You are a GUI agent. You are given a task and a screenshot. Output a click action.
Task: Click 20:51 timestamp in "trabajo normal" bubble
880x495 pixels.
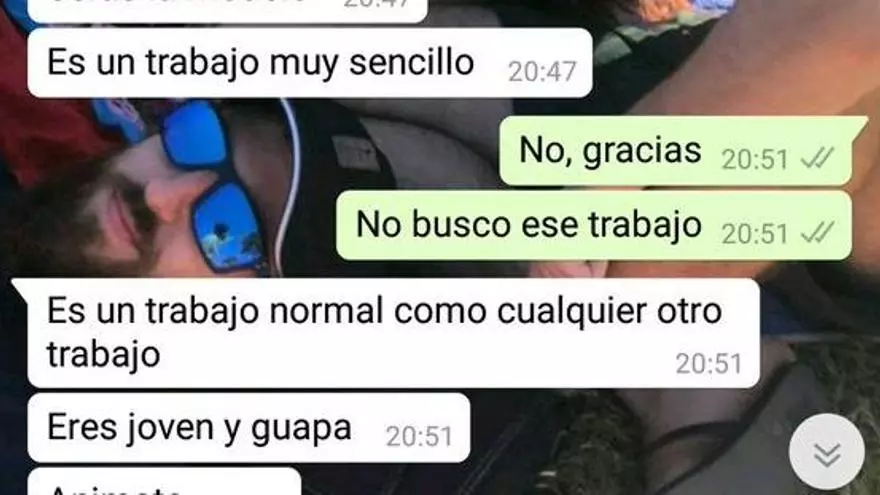(x=709, y=364)
